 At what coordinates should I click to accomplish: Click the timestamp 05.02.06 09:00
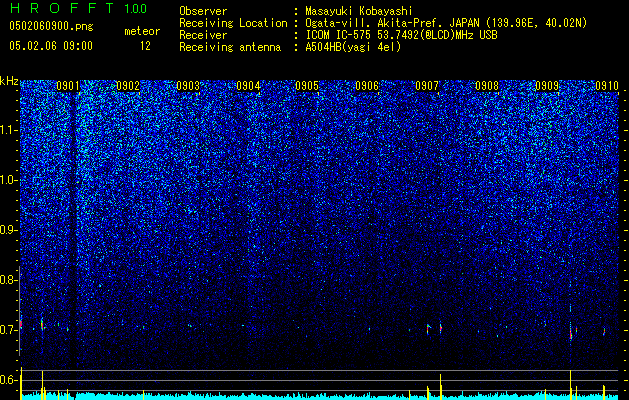(x=51, y=46)
